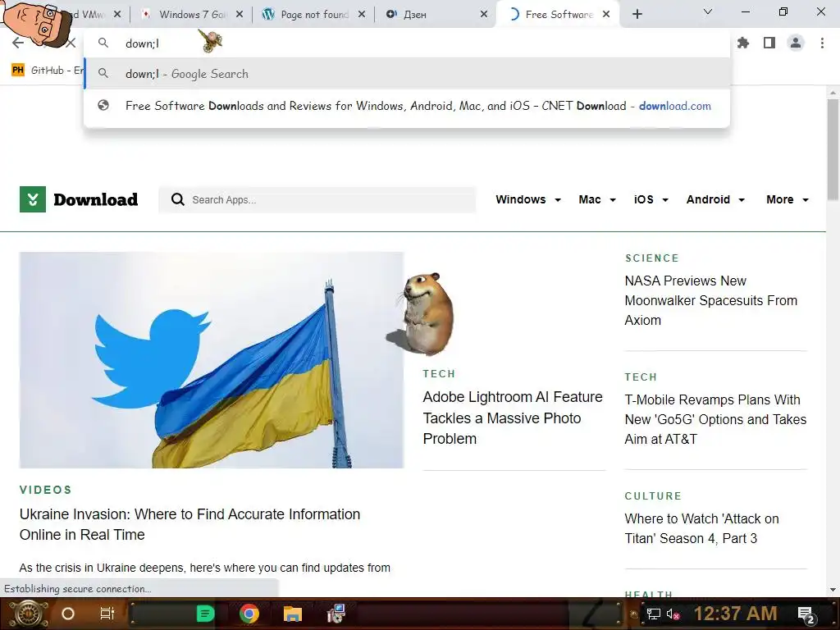Click the scrollbar down arrow
This screenshot has height=630, width=840.
(x=833, y=590)
